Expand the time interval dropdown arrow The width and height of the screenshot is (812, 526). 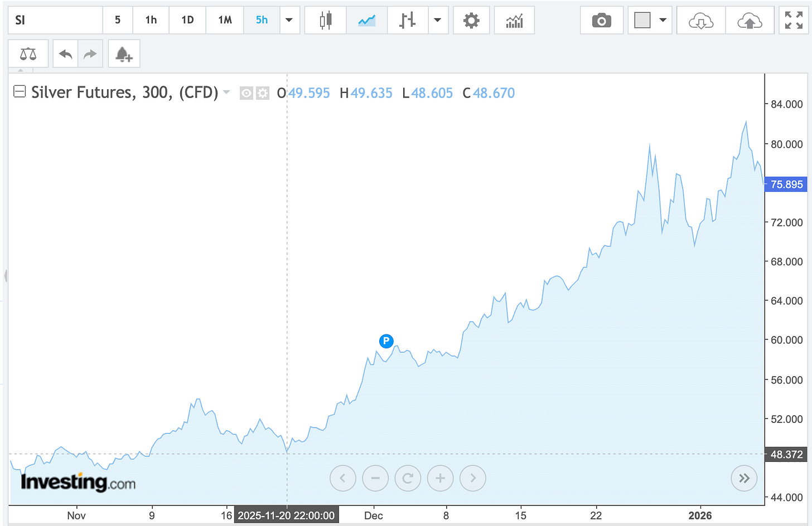[x=289, y=21]
